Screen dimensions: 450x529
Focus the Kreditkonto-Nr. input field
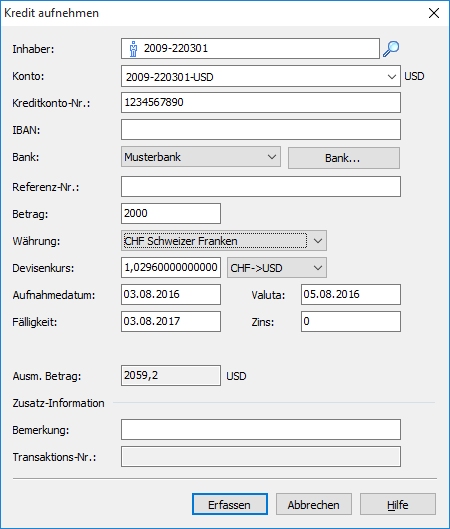click(x=261, y=103)
